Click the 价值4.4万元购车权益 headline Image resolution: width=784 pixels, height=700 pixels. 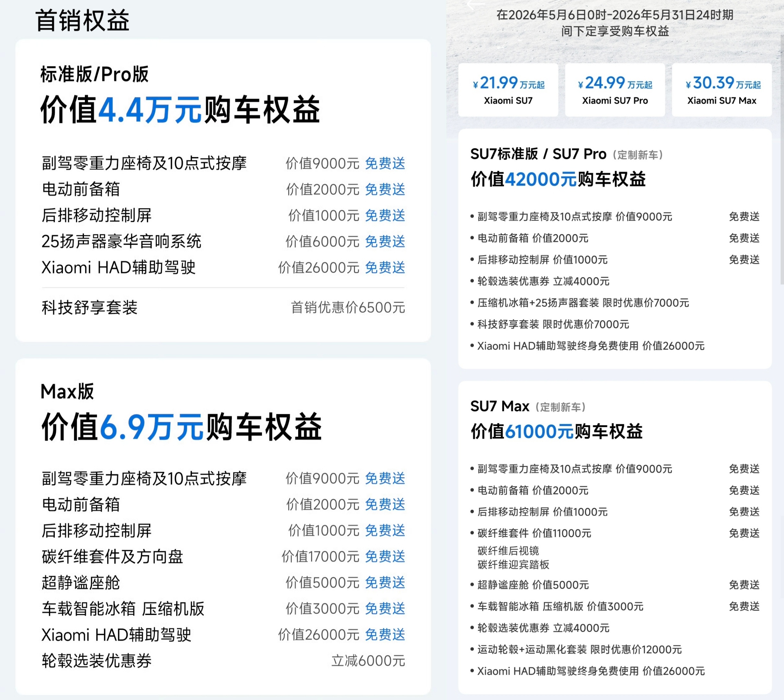pyautogui.click(x=181, y=110)
